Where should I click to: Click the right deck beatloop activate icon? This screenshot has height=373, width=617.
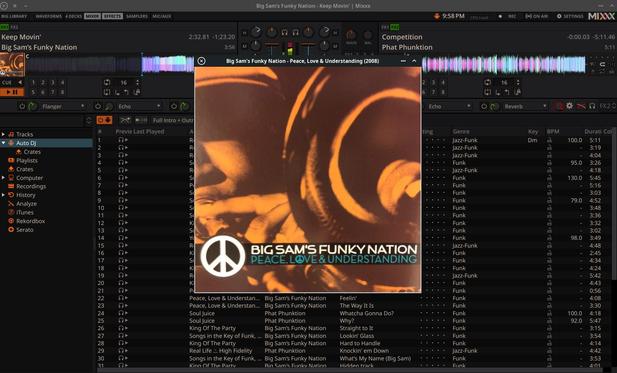click(488, 82)
